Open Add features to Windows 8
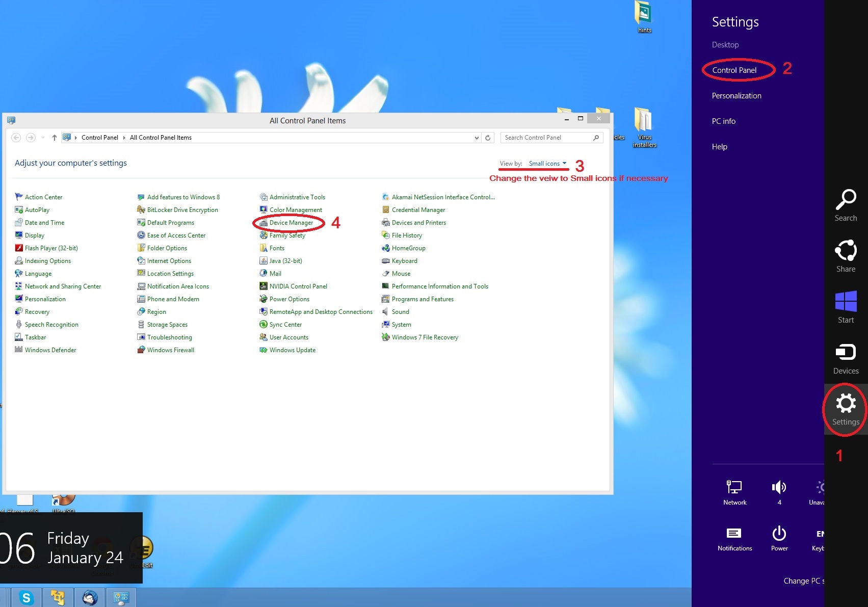 183,197
